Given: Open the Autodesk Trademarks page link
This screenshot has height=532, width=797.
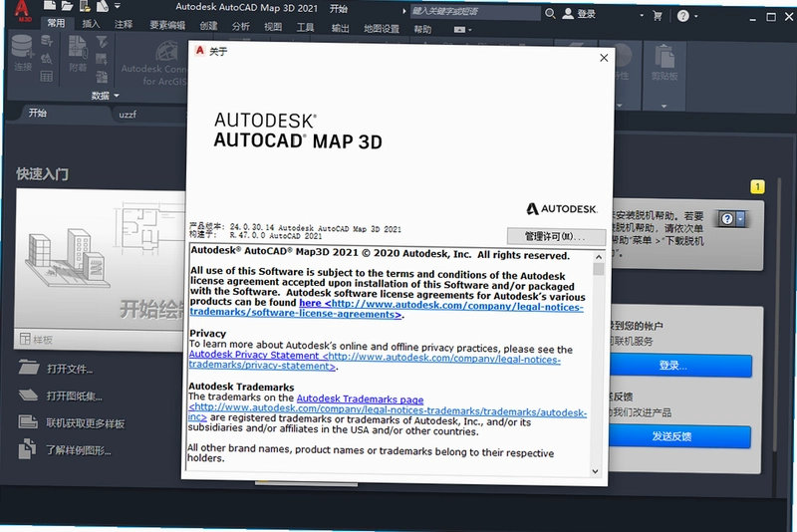Looking at the screenshot, I should [360, 399].
